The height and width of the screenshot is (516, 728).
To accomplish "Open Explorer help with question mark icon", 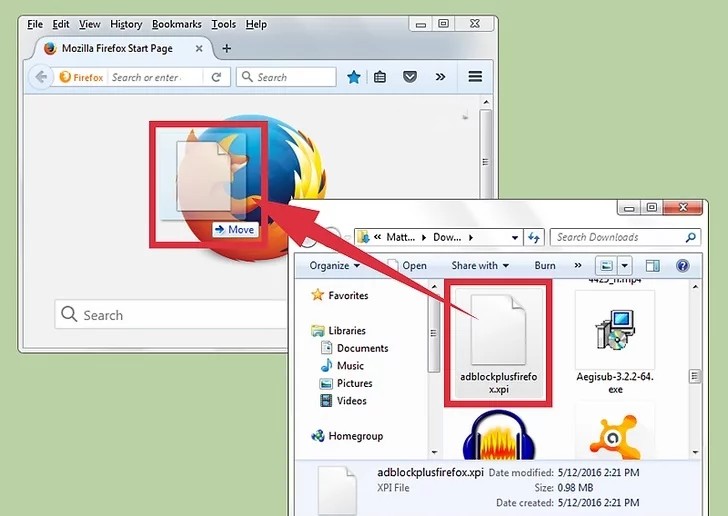I will pyautogui.click(x=682, y=266).
